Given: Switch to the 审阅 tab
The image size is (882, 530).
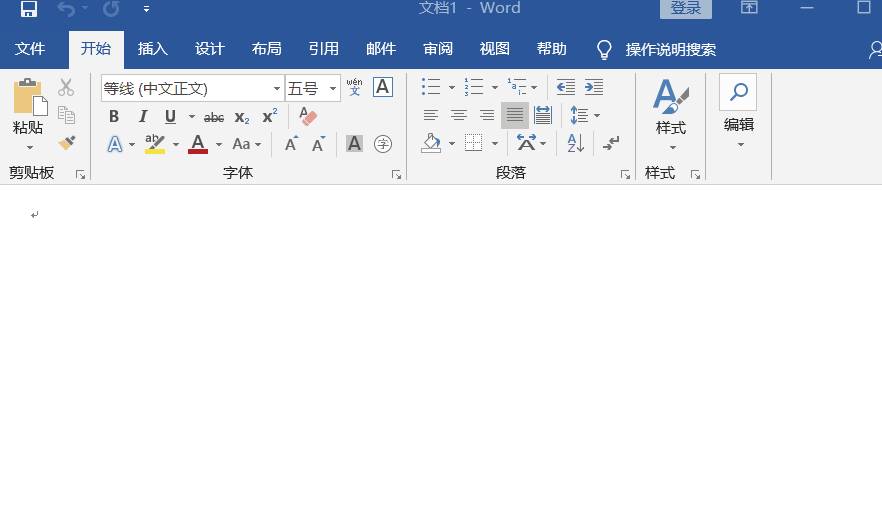Looking at the screenshot, I should coord(438,49).
